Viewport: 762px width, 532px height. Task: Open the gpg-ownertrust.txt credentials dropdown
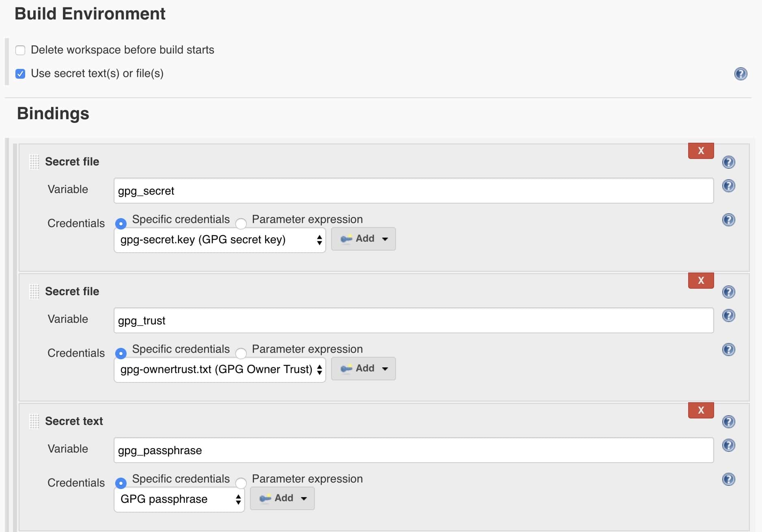pos(219,369)
